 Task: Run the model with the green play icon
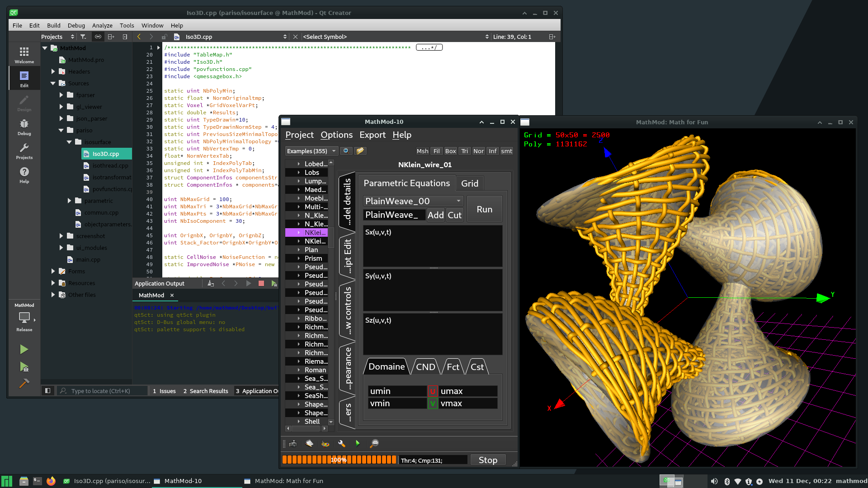pyautogui.click(x=358, y=443)
